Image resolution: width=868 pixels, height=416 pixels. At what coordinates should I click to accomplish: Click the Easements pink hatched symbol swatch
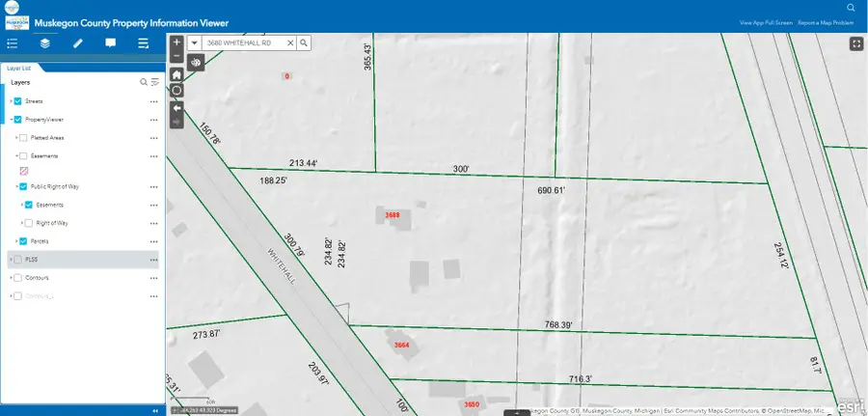tap(25, 171)
